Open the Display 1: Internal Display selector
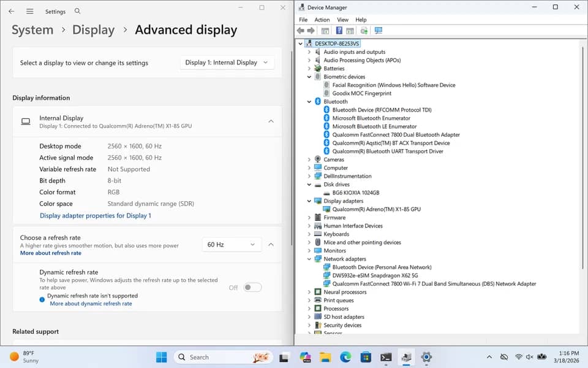Screen dimensions: 588x368 click(x=227, y=63)
